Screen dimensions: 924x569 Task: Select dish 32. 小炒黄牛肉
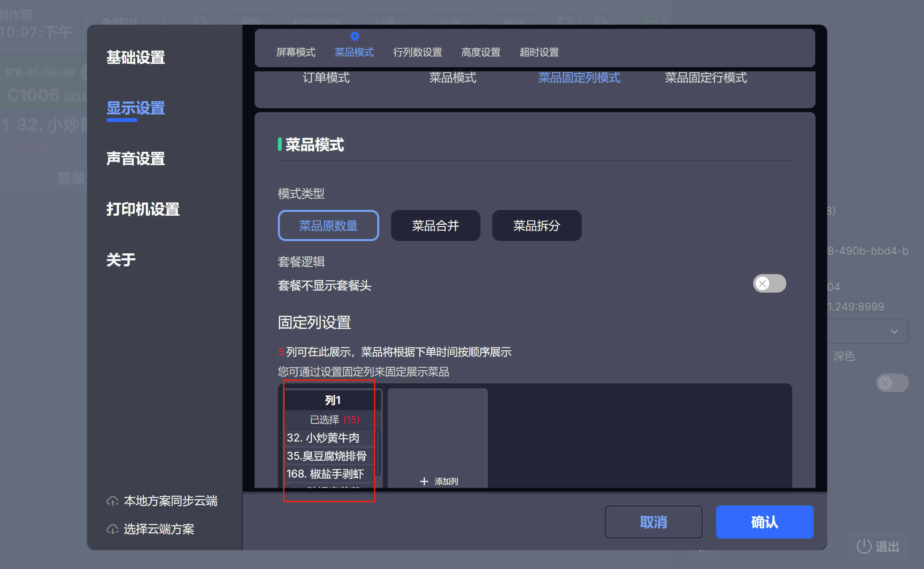click(329, 438)
